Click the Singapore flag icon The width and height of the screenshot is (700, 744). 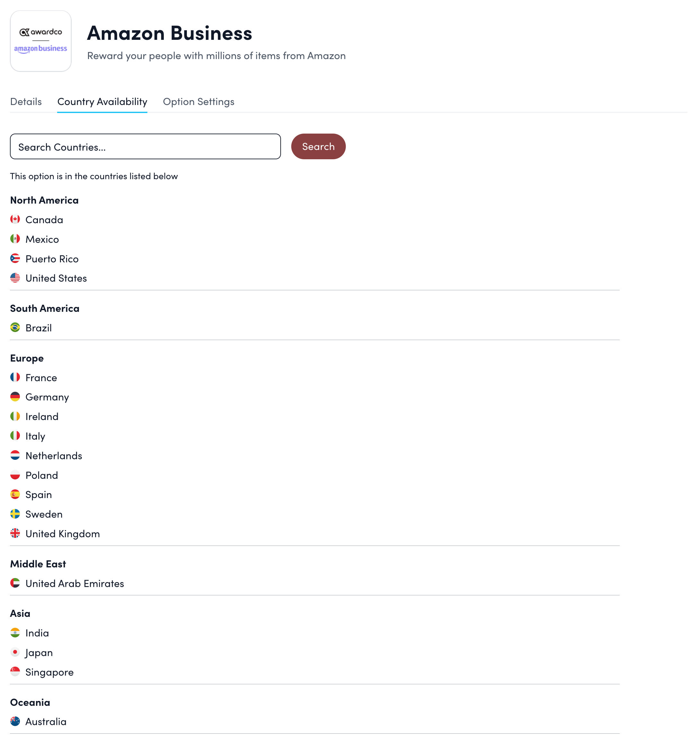coord(14,672)
